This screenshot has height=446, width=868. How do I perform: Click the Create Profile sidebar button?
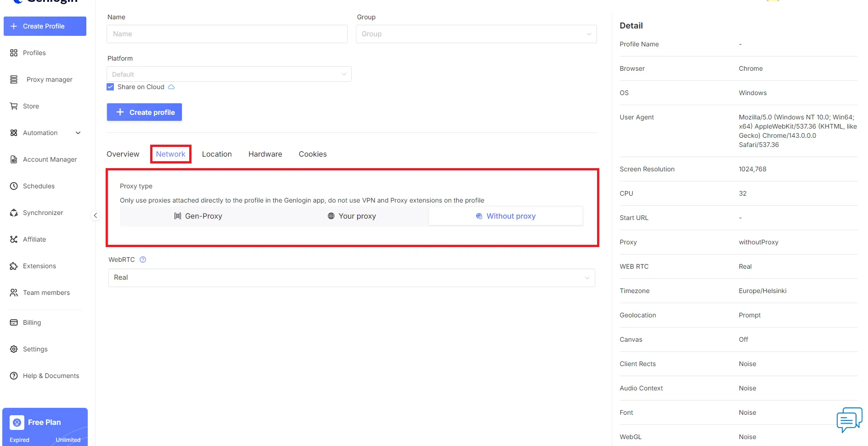pyautogui.click(x=45, y=26)
